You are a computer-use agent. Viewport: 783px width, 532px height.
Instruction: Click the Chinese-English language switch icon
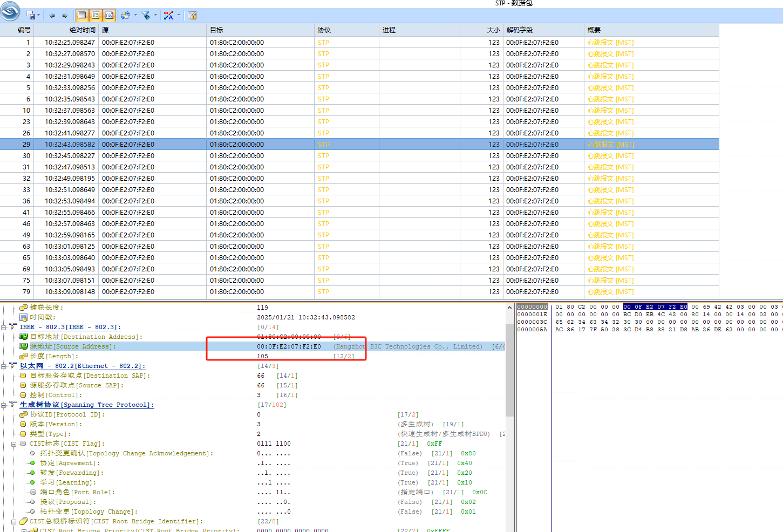tap(168, 16)
